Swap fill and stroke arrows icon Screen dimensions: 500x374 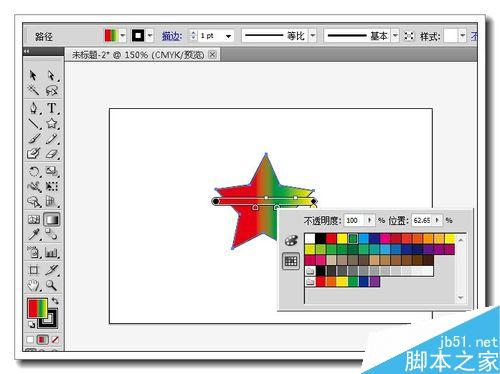click(x=55, y=301)
